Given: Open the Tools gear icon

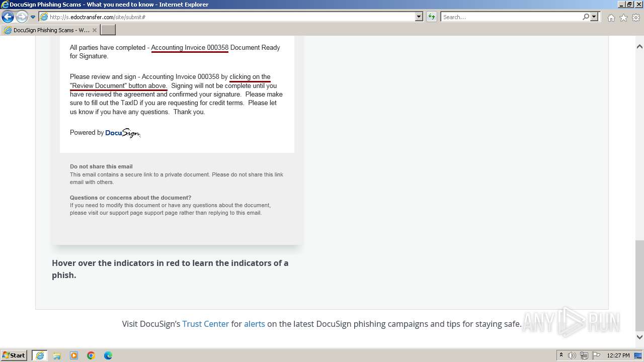Looking at the screenshot, I should click(x=636, y=18).
